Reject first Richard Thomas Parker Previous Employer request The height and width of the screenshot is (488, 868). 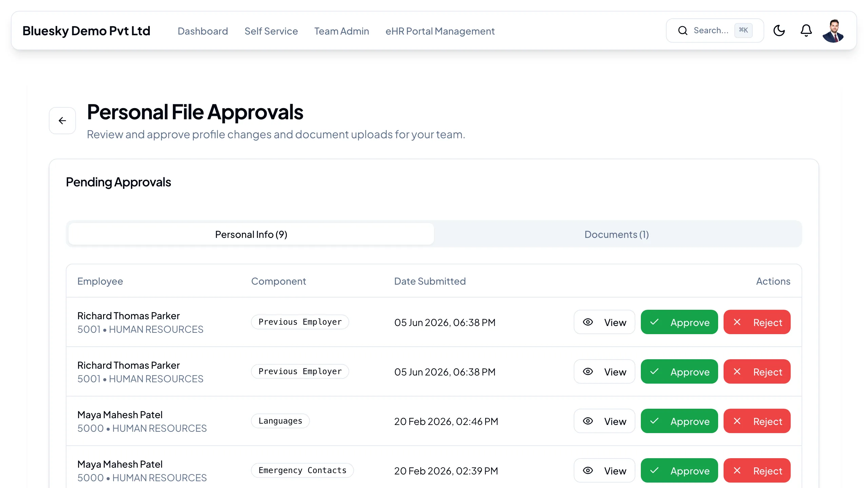click(x=757, y=322)
